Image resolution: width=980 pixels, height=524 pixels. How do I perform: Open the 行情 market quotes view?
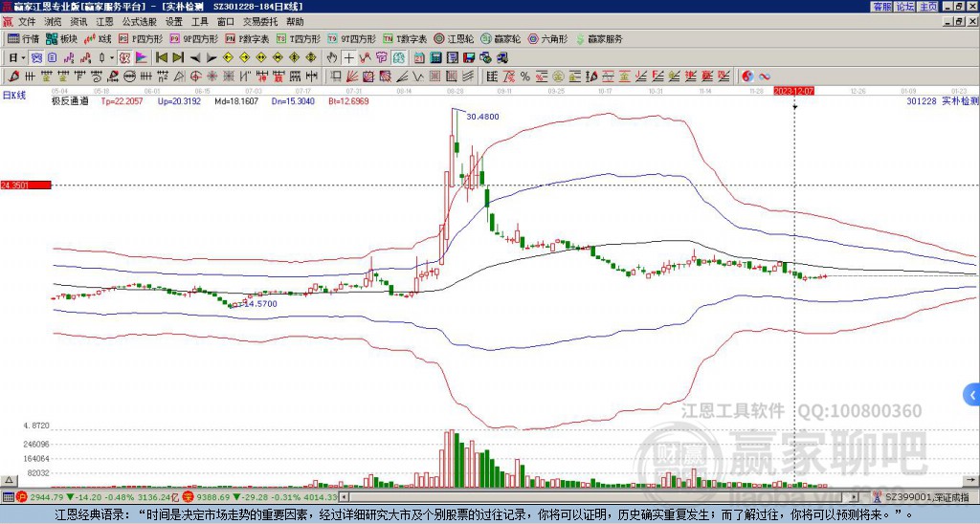pos(23,38)
